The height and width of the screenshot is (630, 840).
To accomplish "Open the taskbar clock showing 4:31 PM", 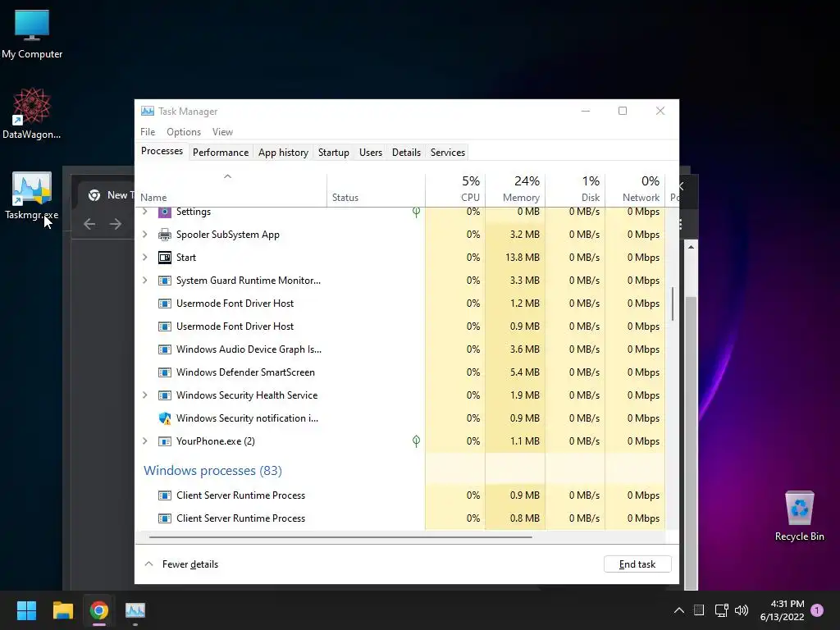I will pos(782,610).
